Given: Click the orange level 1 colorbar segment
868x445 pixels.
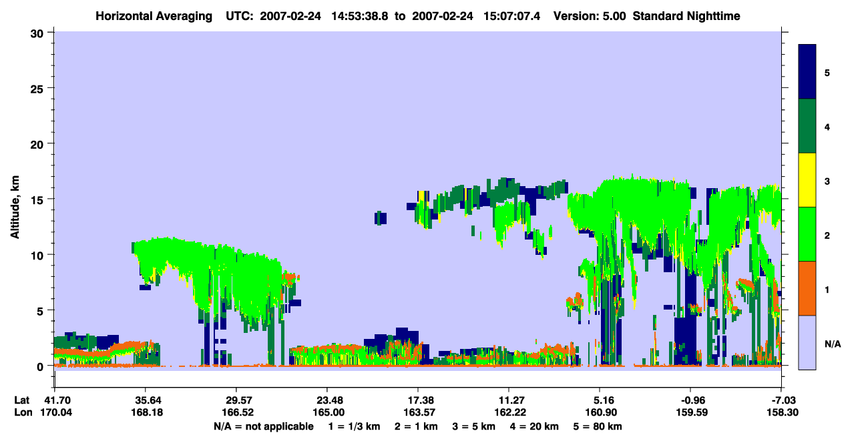Looking at the screenshot, I should [x=807, y=288].
